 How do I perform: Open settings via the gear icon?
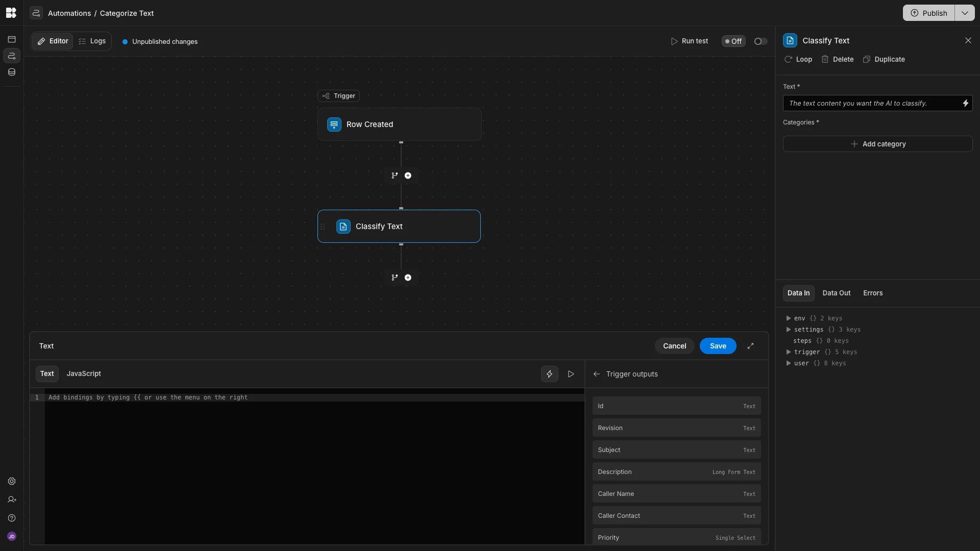point(11,481)
